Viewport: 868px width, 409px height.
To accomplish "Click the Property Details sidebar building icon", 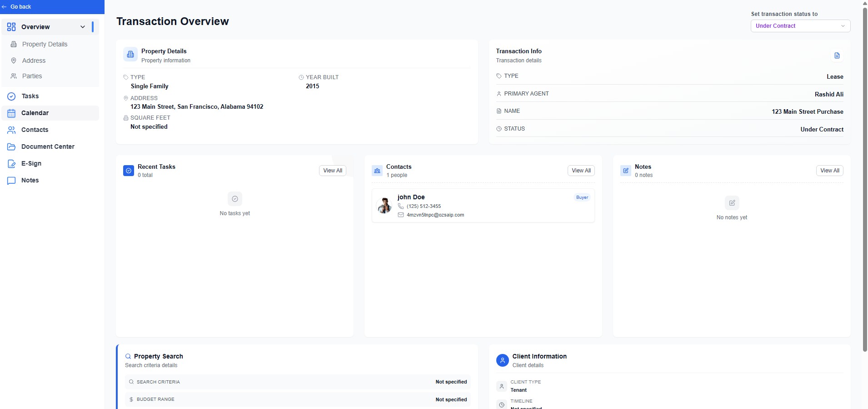I will pyautogui.click(x=14, y=44).
